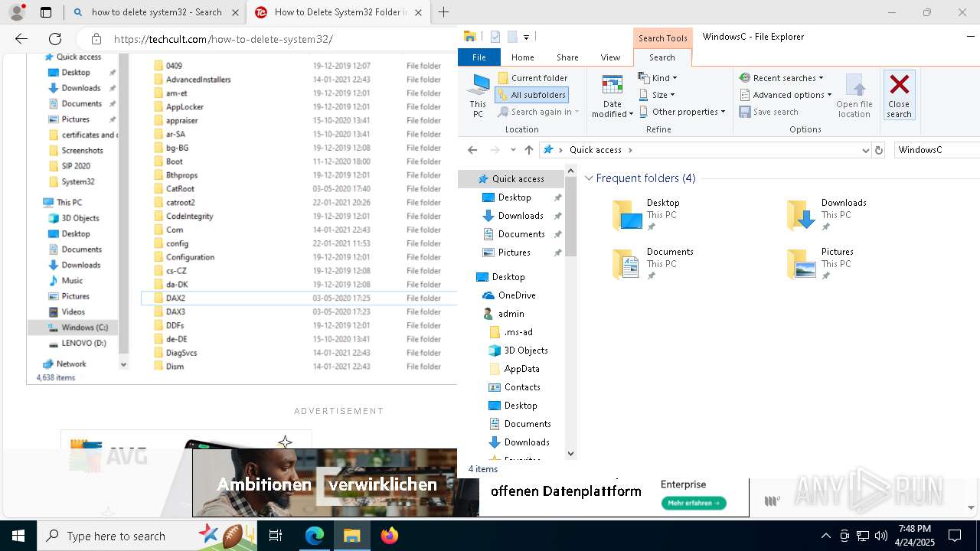Click the WindowsC search box
Screen dimensions: 980x551
click(x=936, y=150)
